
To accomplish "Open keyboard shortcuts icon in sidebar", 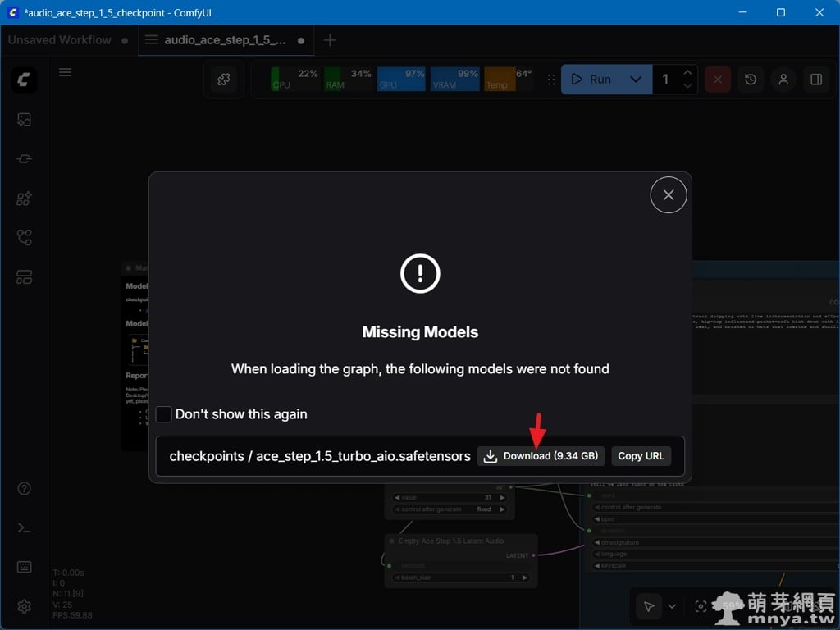I will [24, 567].
